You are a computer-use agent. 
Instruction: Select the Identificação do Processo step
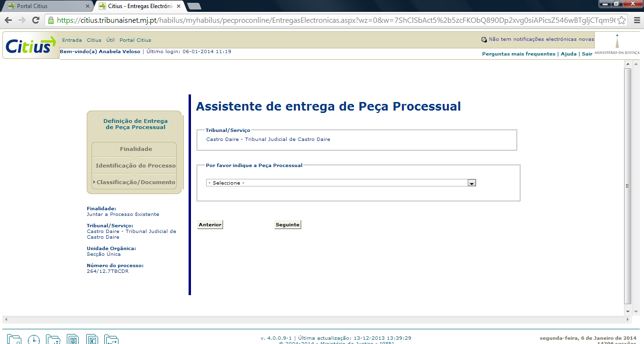click(x=136, y=166)
